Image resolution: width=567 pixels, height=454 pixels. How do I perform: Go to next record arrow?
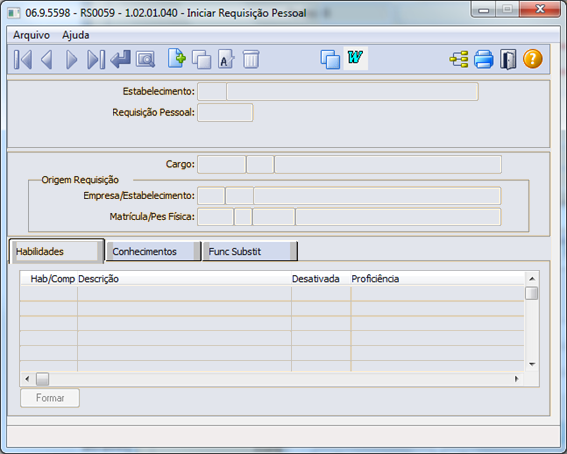(x=71, y=59)
